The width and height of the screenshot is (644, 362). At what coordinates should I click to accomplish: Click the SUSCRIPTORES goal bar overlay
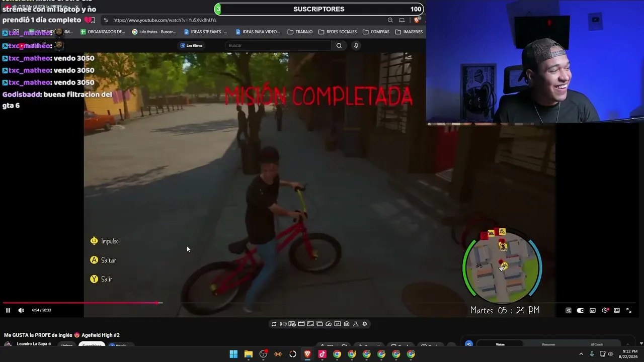click(x=319, y=9)
